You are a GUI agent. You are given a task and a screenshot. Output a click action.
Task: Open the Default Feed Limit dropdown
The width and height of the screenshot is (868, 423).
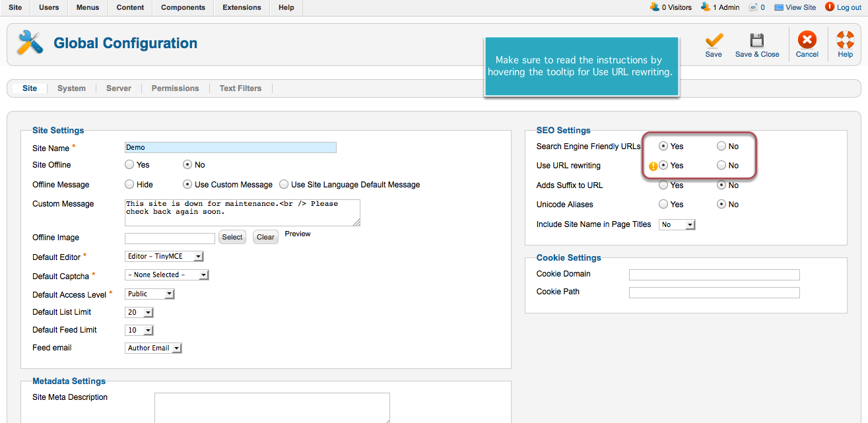pos(139,330)
